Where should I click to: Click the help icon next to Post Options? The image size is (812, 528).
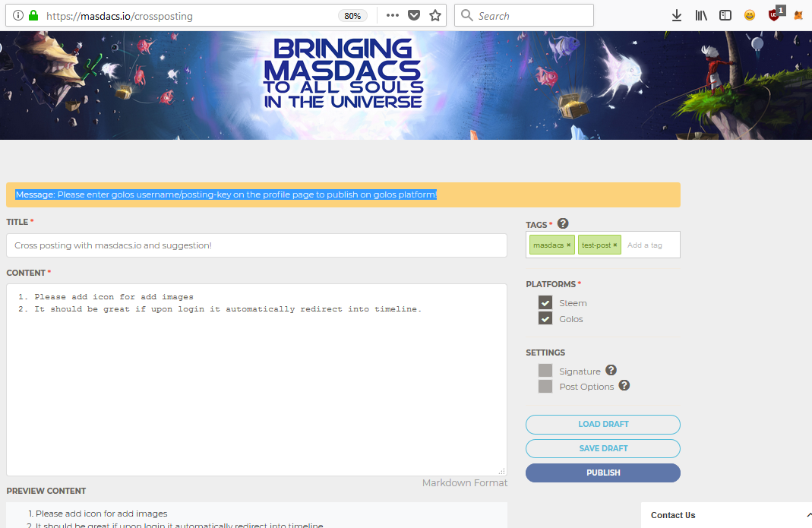click(x=624, y=385)
